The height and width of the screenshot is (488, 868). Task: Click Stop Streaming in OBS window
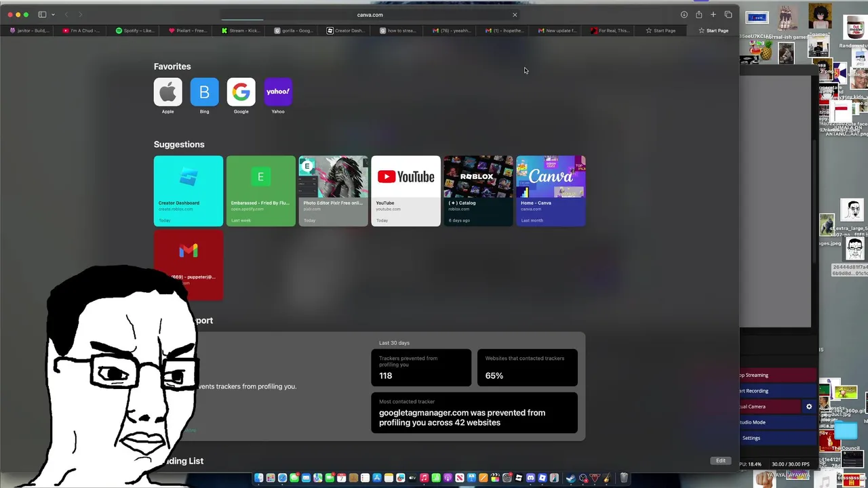[x=778, y=375]
